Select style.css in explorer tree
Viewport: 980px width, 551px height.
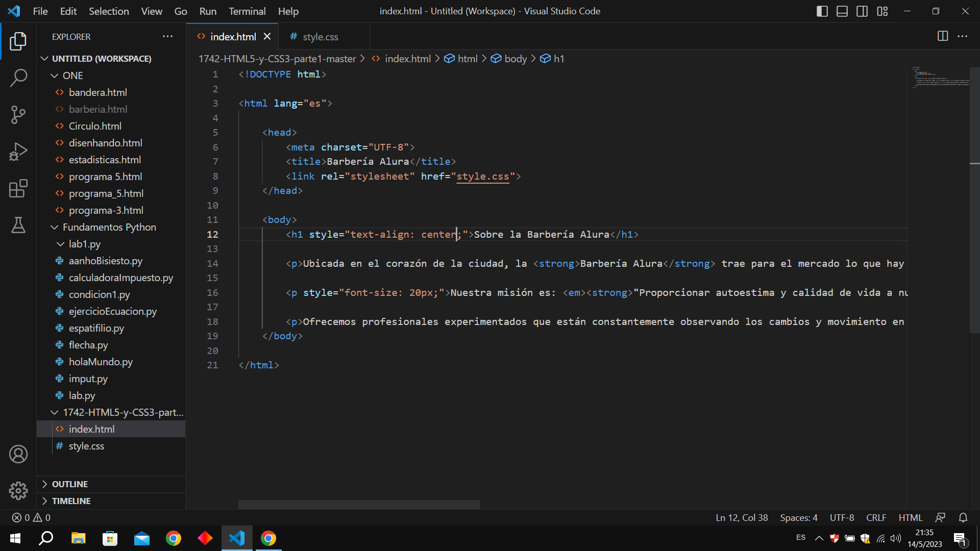(x=86, y=446)
